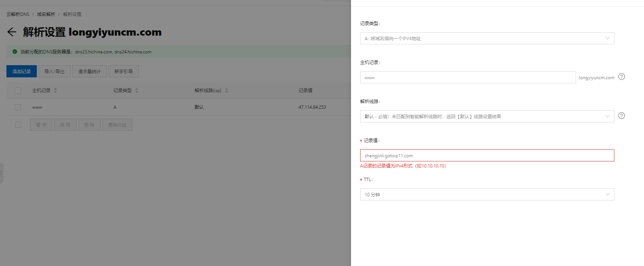Viewport: 644px width, 266px height.
Task: Click the 默认 line cell in table
Action: click(199, 107)
